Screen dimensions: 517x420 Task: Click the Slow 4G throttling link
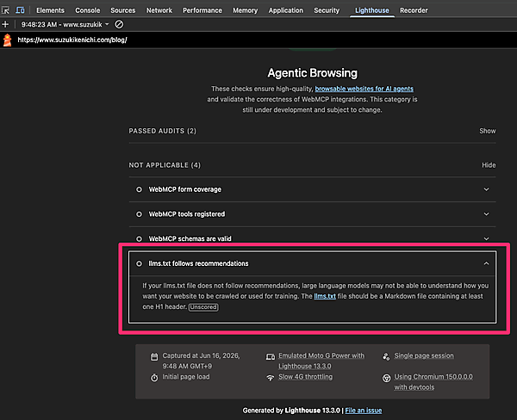pyautogui.click(x=305, y=377)
